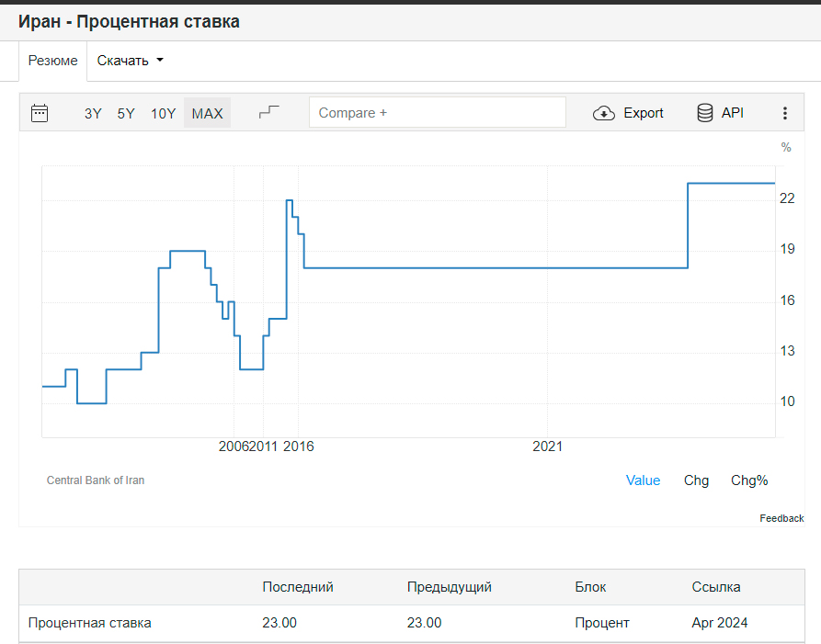
Task: Click the 19 y-axis label
Action: pyautogui.click(x=787, y=249)
